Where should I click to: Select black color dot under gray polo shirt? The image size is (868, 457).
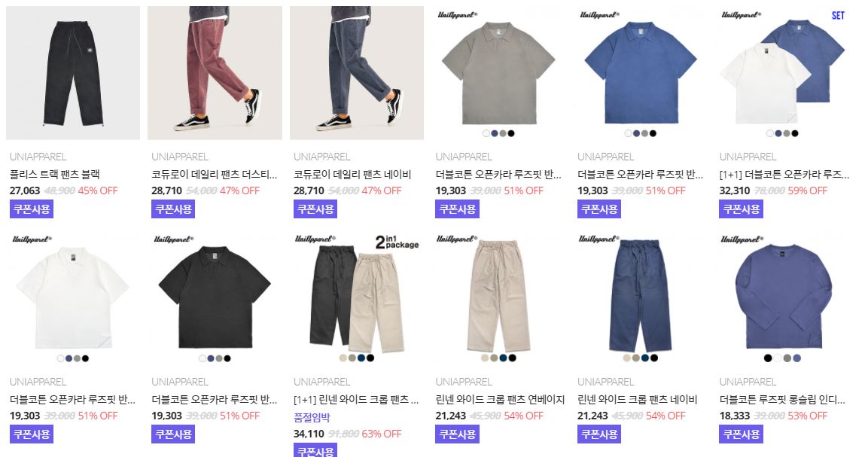click(x=511, y=133)
